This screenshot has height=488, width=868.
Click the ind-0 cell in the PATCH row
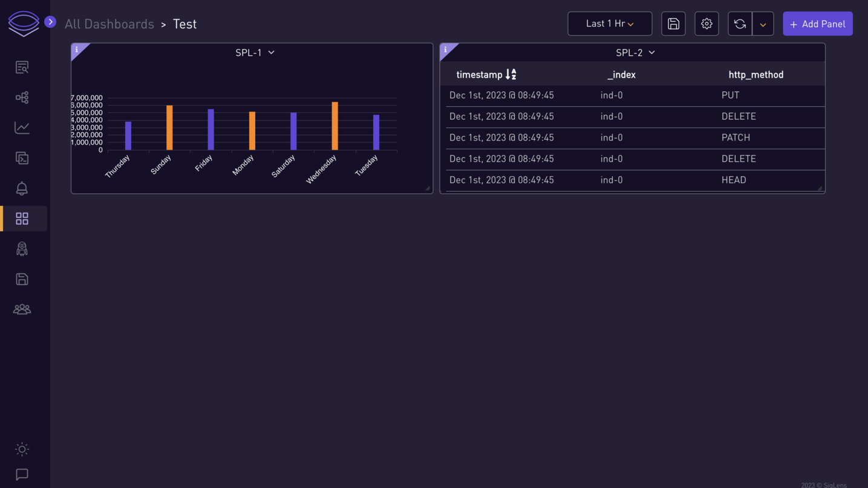point(612,137)
